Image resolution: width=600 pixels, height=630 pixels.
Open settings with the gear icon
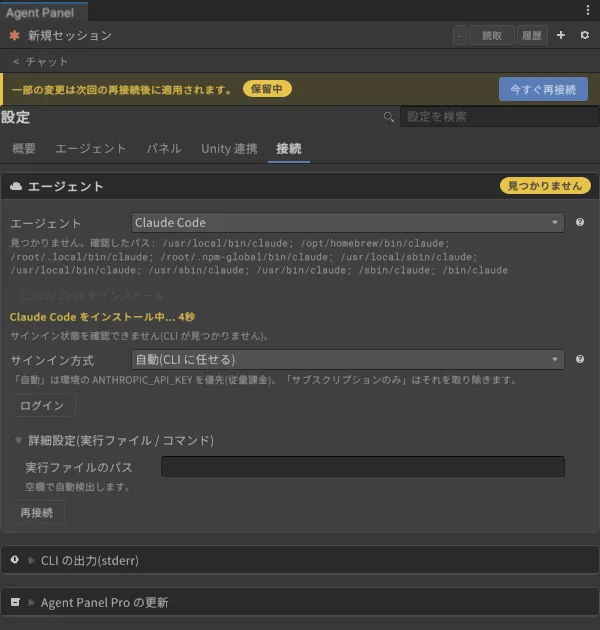pos(585,35)
